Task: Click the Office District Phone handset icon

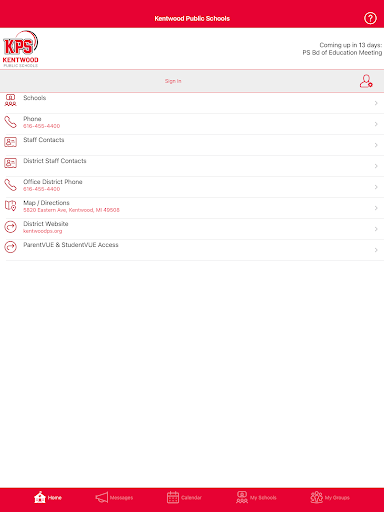Action: (x=10, y=185)
